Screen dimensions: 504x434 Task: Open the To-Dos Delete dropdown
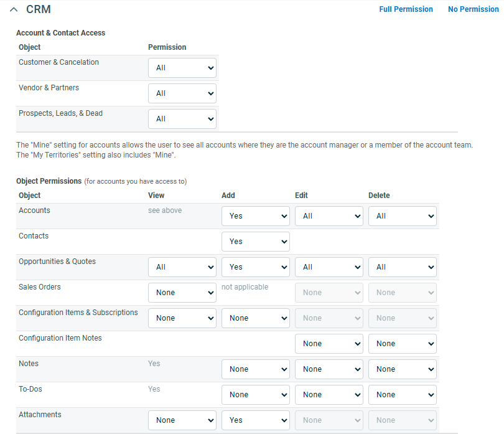click(x=403, y=395)
